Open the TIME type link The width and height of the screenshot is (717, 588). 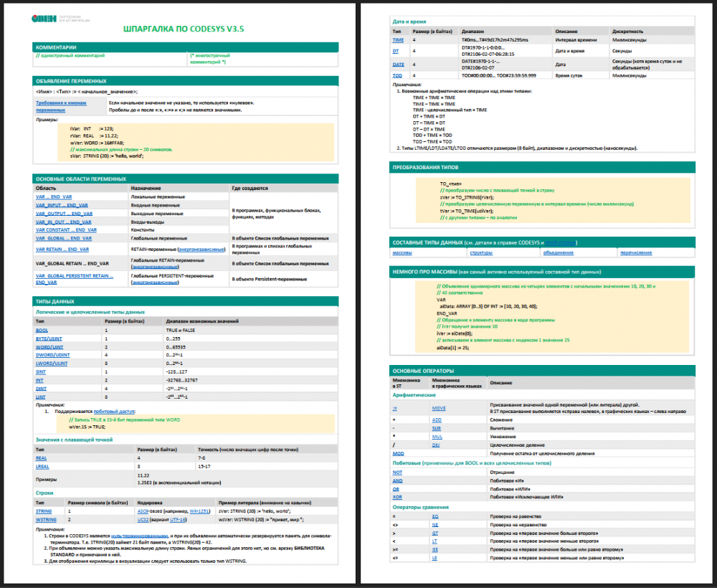coord(398,39)
